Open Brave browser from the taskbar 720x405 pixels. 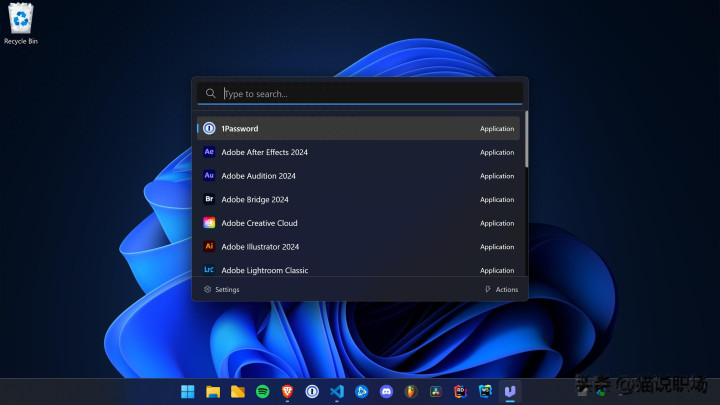click(288, 391)
